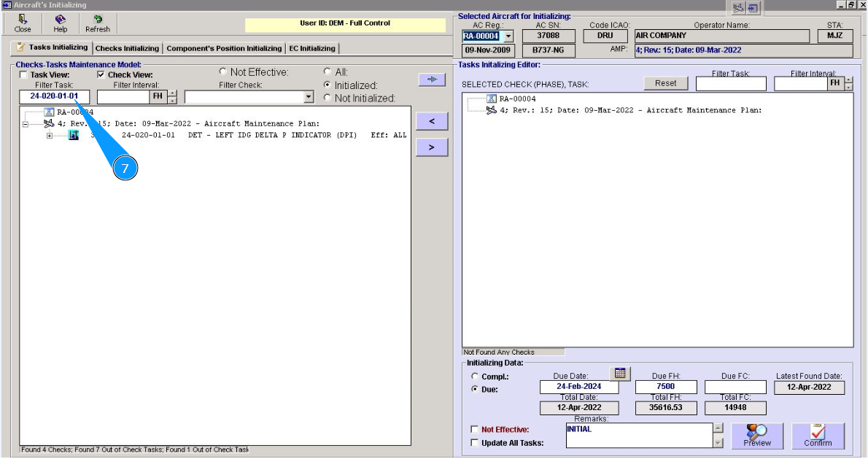The width and height of the screenshot is (868, 459).
Task: Choose the Compl. radio option
Action: (x=475, y=377)
